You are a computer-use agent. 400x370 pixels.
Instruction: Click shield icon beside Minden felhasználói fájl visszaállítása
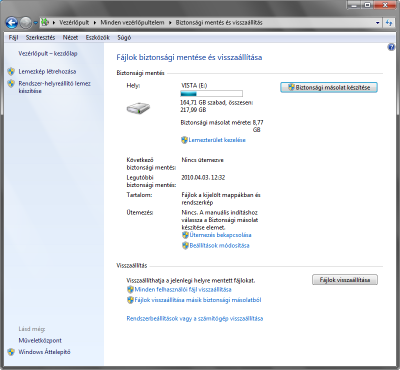(130, 289)
